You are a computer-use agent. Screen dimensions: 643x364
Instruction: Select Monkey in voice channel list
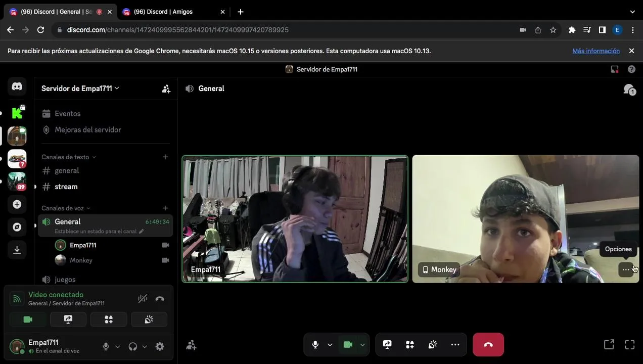[x=112, y=260]
